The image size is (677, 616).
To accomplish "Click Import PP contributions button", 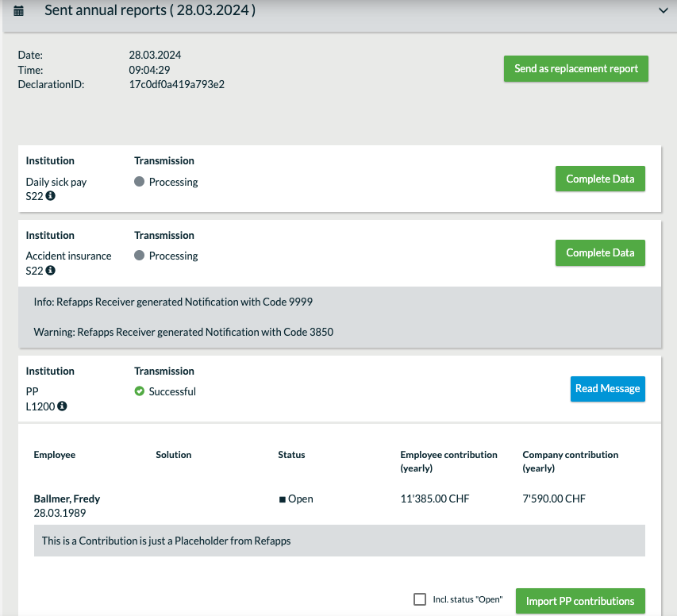I will click(580, 601).
